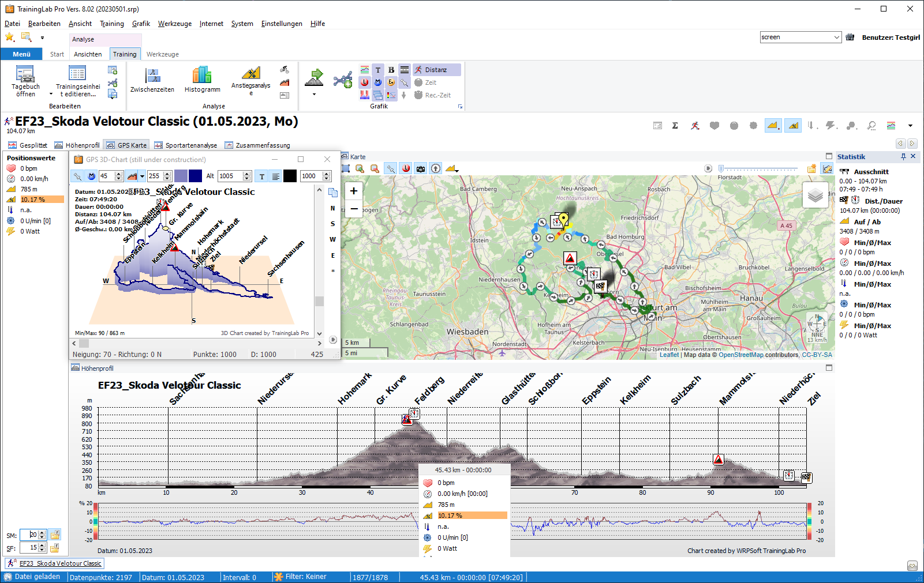This screenshot has width=924, height=583.
Task: Click the previous arrow above Statistik panel
Action: point(900,144)
